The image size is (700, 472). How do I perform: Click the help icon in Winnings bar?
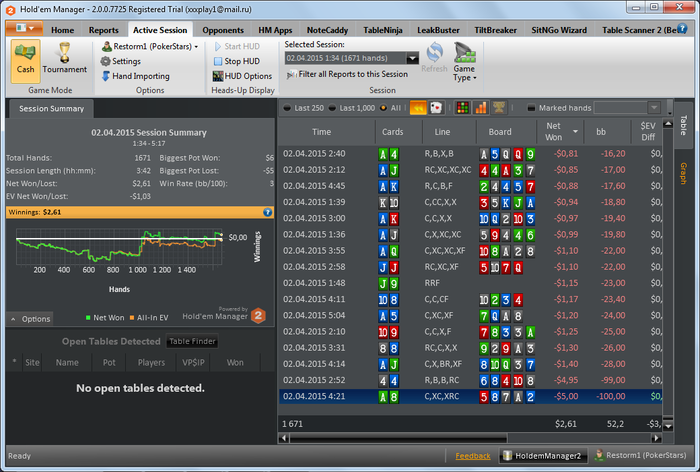(267, 212)
